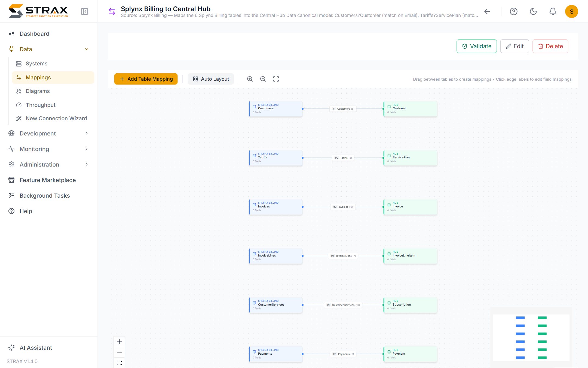
Task: Click the toolbar zoom in magnifier
Action: pyautogui.click(x=250, y=79)
